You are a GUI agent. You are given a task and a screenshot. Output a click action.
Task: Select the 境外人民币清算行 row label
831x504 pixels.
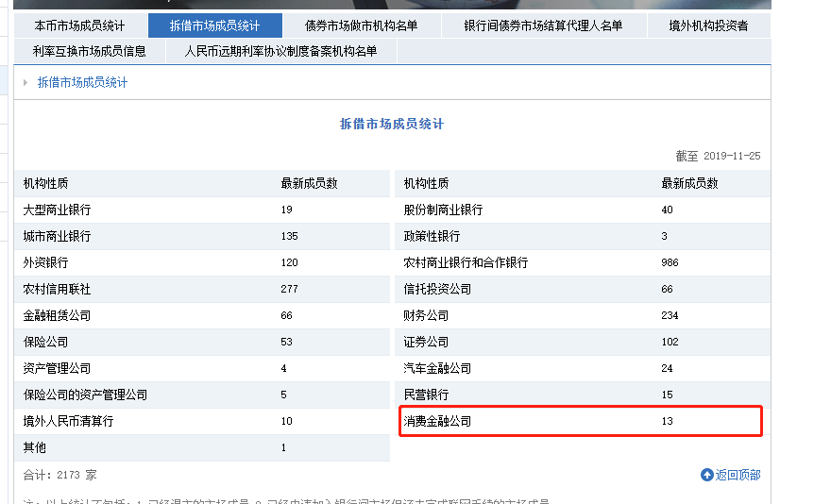[68, 421]
